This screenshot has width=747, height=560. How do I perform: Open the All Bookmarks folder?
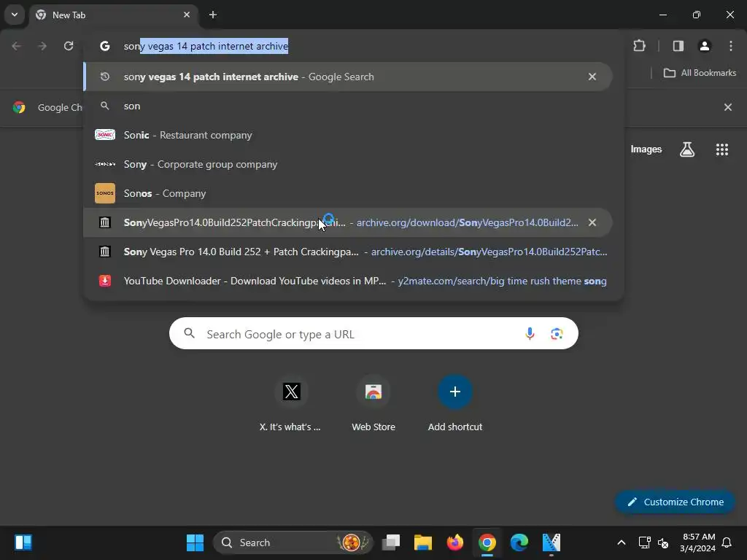700,73
